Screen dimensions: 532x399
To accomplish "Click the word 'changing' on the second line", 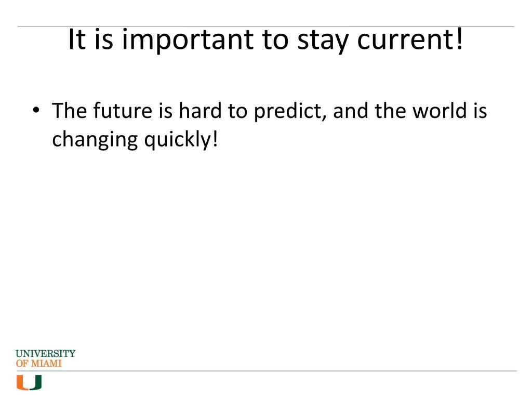I will (x=95, y=140).
